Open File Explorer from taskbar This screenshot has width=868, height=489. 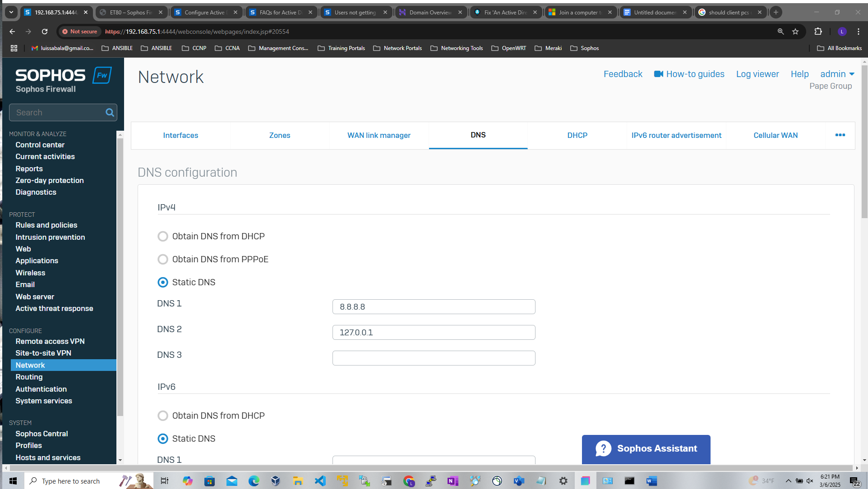pyautogui.click(x=298, y=481)
